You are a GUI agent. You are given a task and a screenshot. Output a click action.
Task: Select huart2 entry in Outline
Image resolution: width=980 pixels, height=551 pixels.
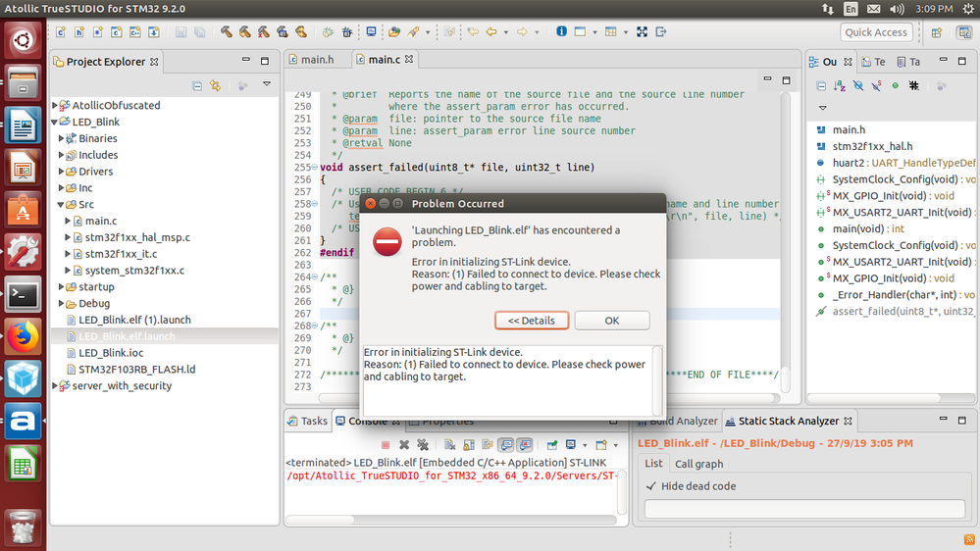[895, 163]
